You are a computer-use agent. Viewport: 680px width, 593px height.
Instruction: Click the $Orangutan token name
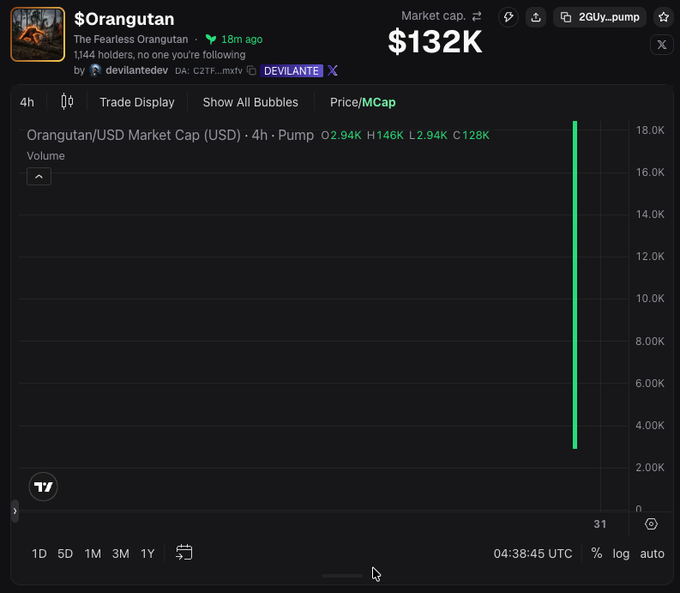[124, 19]
